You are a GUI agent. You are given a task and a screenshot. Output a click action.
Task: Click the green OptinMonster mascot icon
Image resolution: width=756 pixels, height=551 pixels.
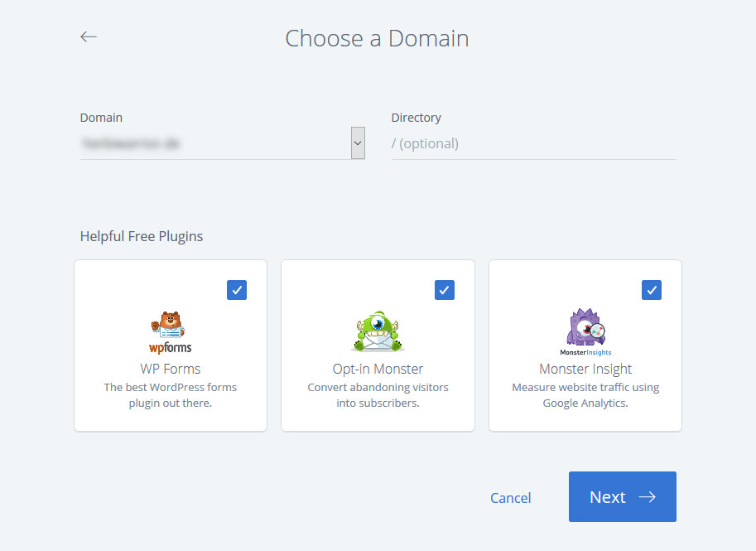point(378,331)
